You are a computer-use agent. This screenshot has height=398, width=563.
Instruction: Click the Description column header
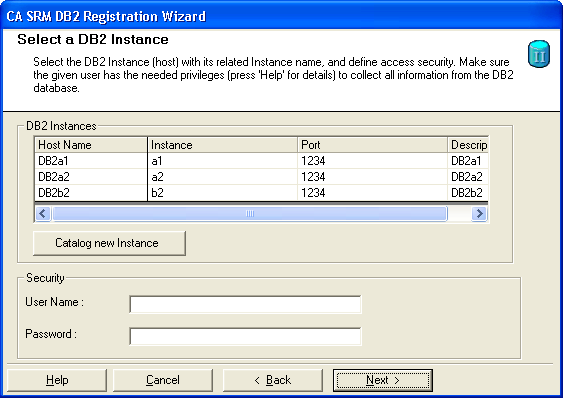tap(468, 145)
